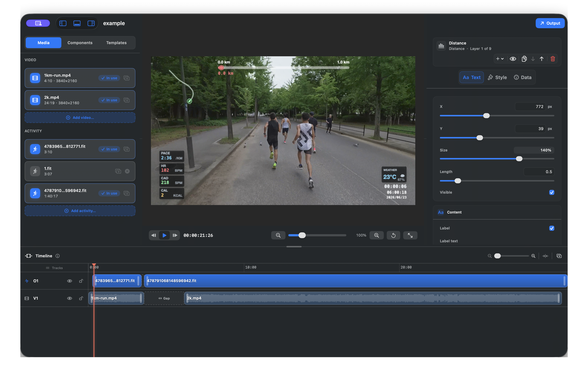Expand preview to fullscreen
This screenshot has height=384, width=588.
(x=410, y=235)
